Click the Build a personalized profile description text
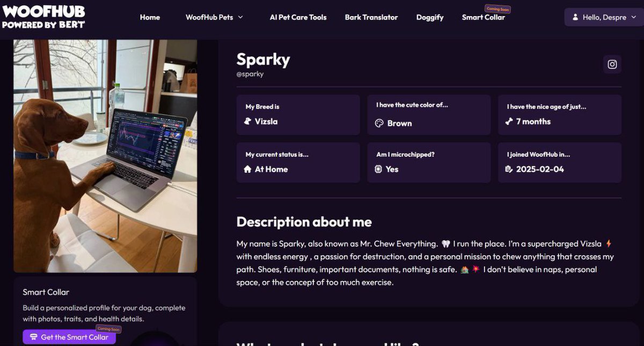The height and width of the screenshot is (346, 644). coord(104,313)
